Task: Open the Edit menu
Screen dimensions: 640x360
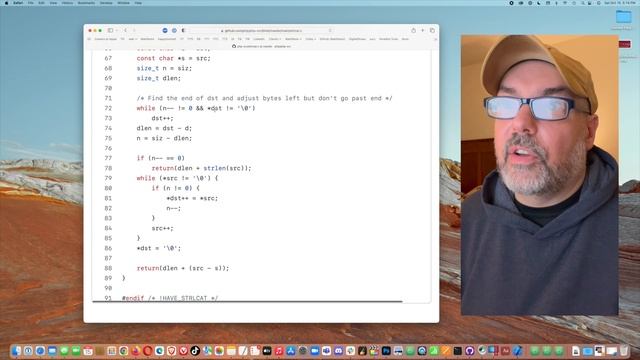Action: pos(41,3)
